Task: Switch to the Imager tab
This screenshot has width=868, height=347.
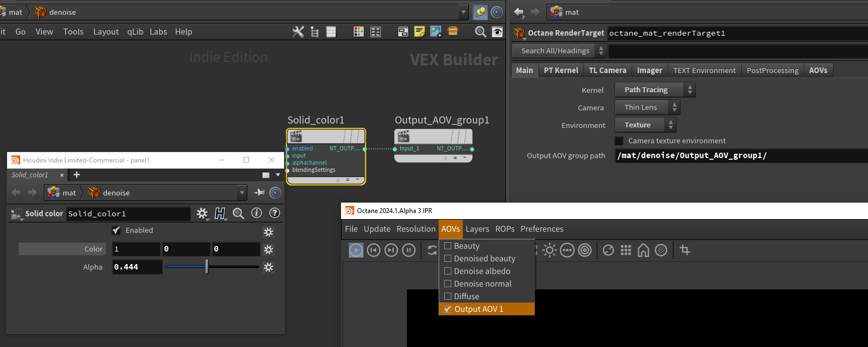Action: 650,70
